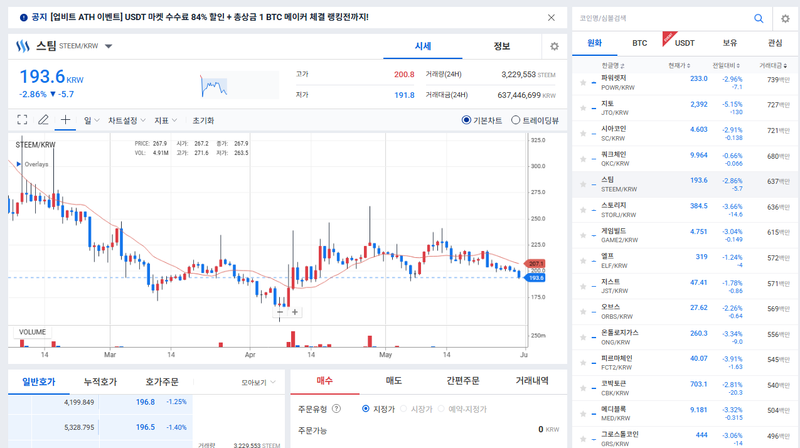
Task: Star 시아코인 as favorite
Action: (583, 133)
